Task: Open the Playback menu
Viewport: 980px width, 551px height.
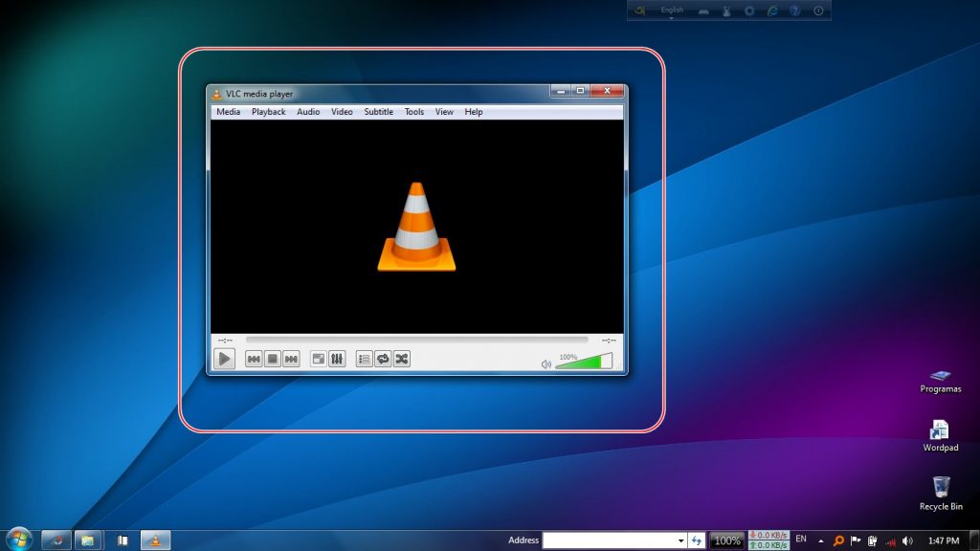Action: tap(268, 112)
